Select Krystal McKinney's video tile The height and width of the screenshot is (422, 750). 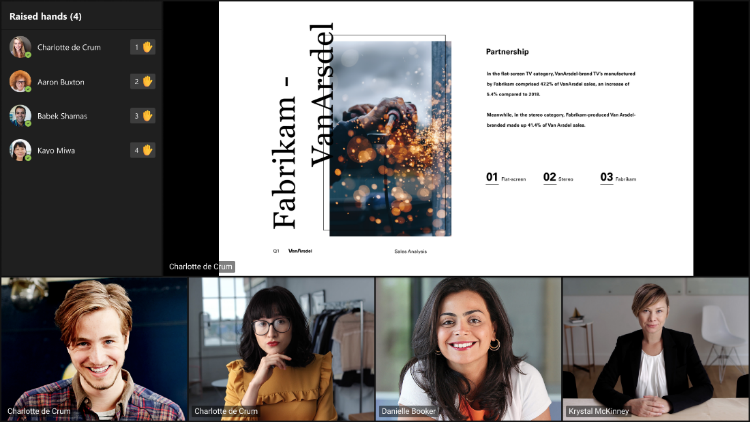(656, 349)
